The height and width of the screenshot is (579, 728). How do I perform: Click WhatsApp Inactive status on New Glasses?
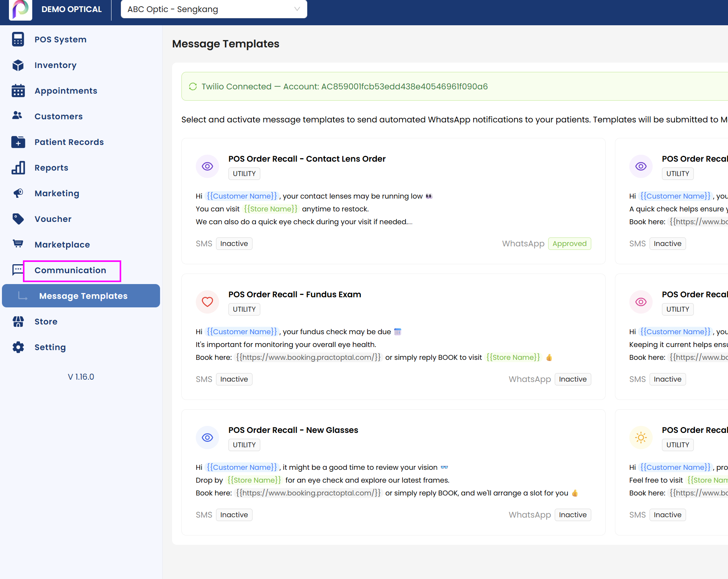573,515
